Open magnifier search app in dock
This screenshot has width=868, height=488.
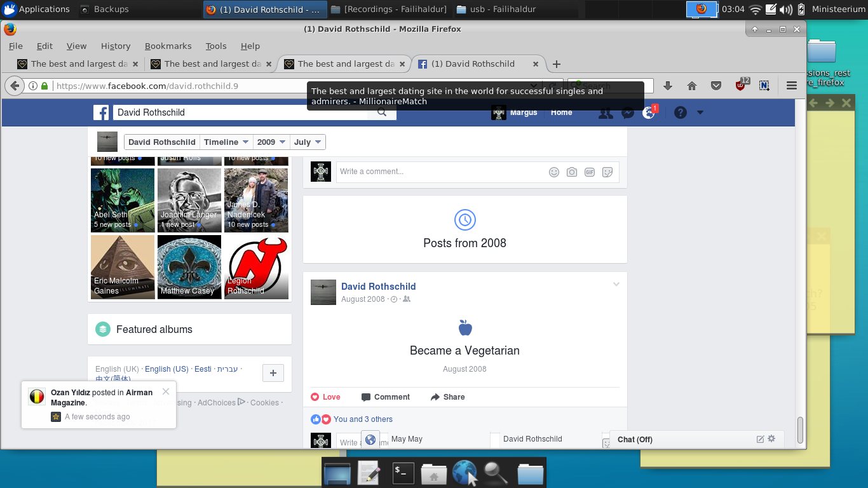click(496, 473)
